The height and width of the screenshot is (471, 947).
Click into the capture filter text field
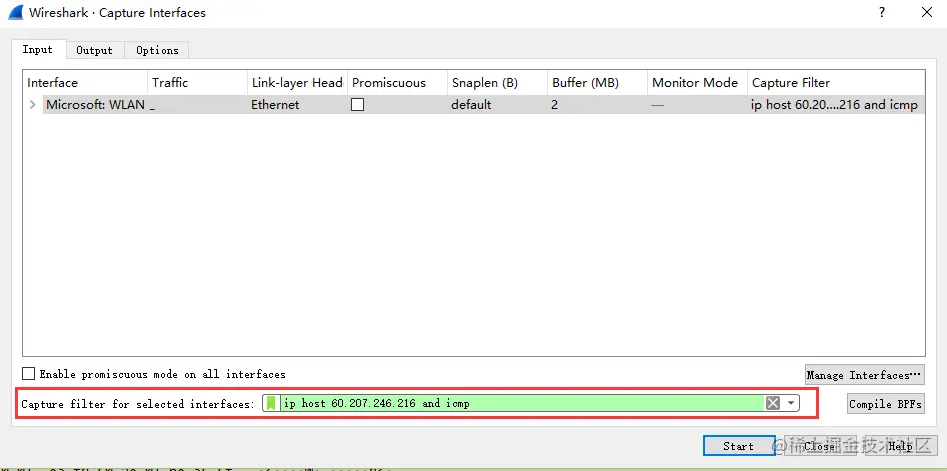coord(522,403)
